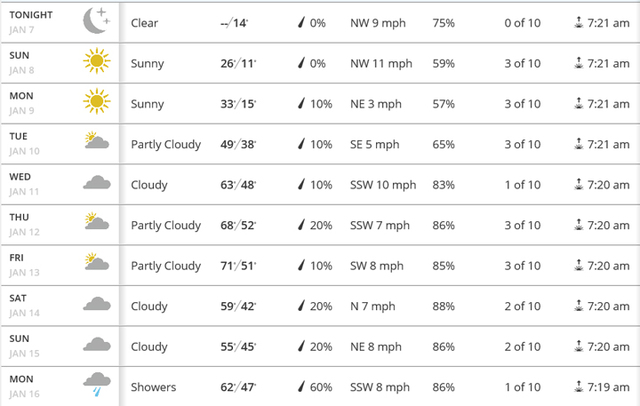Expand the SUN Jan 15 forecast row
640x406 pixels.
click(320, 346)
